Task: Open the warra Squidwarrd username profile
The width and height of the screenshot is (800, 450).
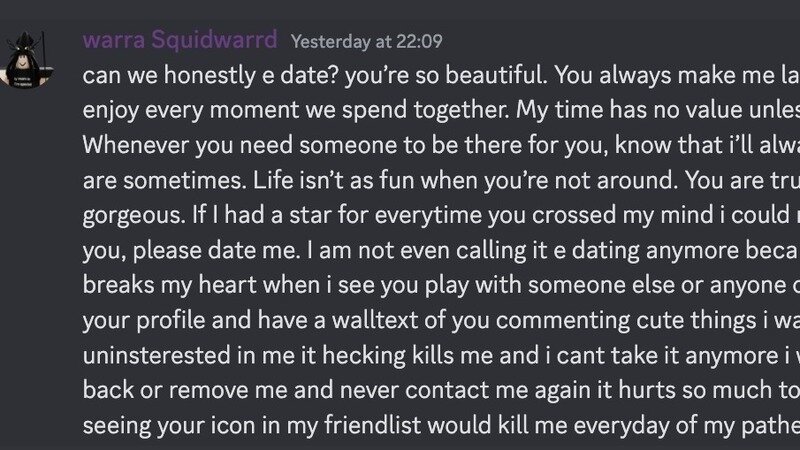Action: point(181,41)
